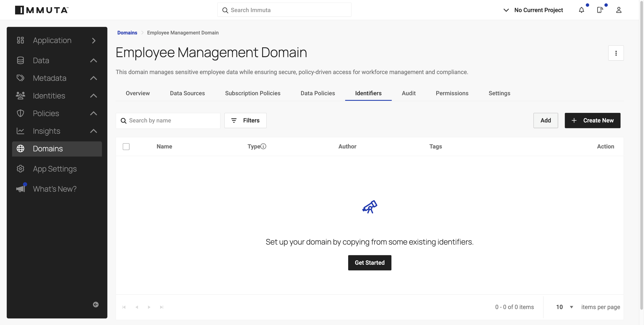Click the Type column info icon
Image resolution: width=644 pixels, height=325 pixels.
(263, 146)
